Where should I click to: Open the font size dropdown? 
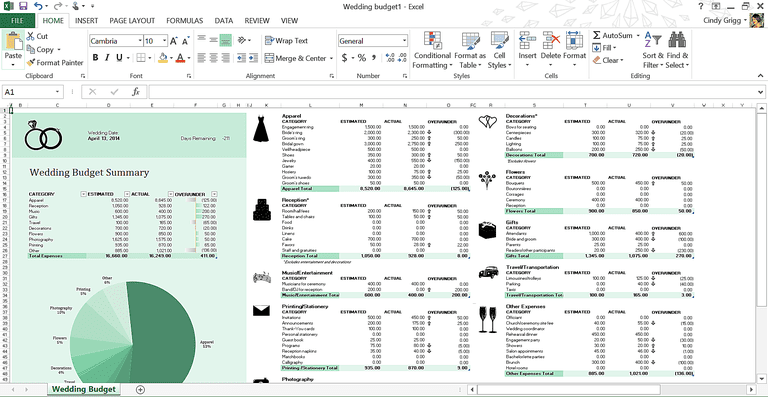point(164,41)
